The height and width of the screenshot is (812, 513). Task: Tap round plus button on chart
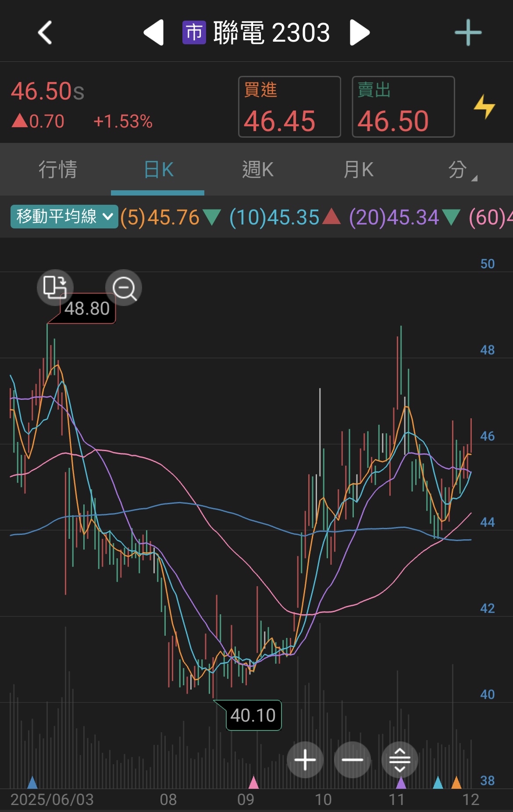(x=305, y=760)
